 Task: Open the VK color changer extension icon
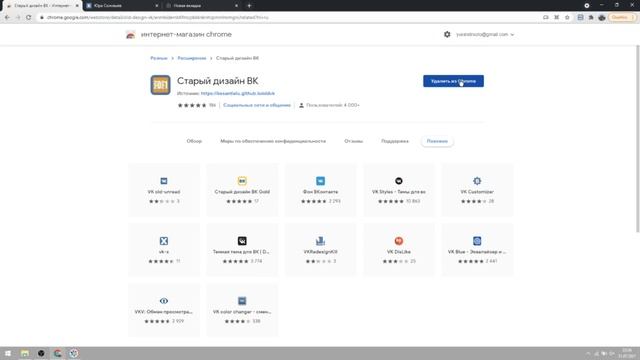point(242,301)
